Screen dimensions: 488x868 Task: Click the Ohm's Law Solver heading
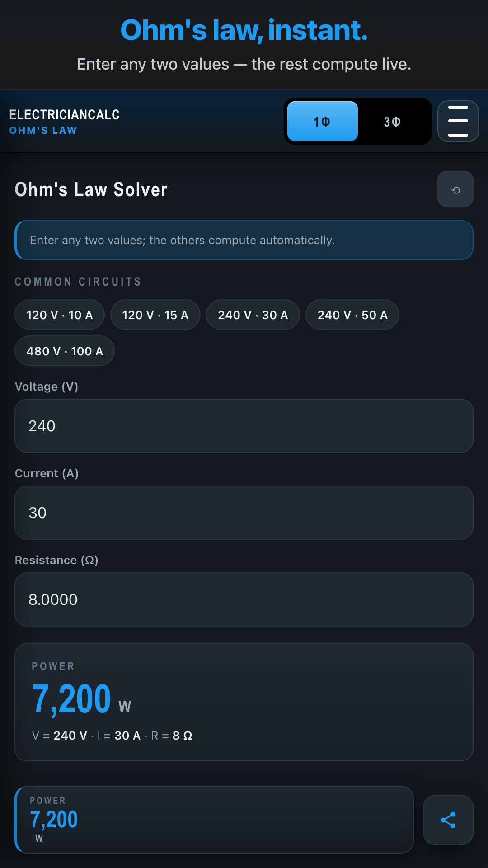click(x=91, y=190)
